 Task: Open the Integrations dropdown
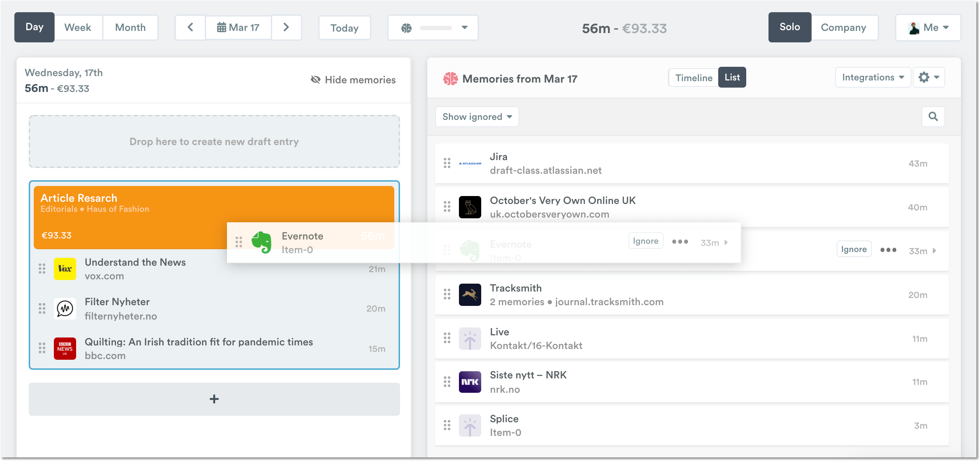[x=872, y=77]
